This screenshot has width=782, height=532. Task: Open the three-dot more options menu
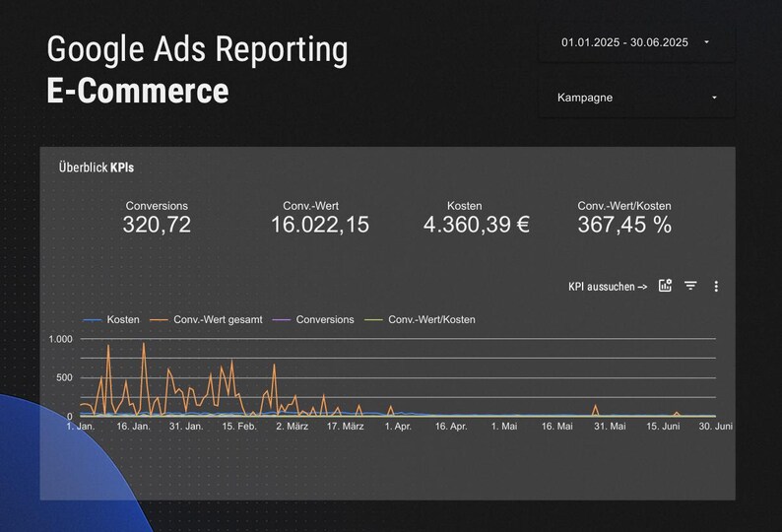pos(716,286)
